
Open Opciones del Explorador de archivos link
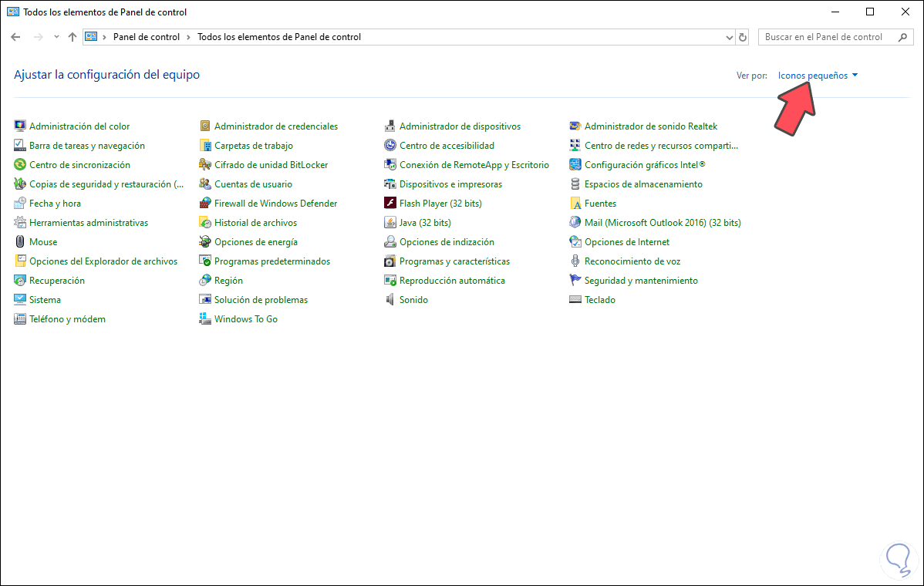point(103,261)
